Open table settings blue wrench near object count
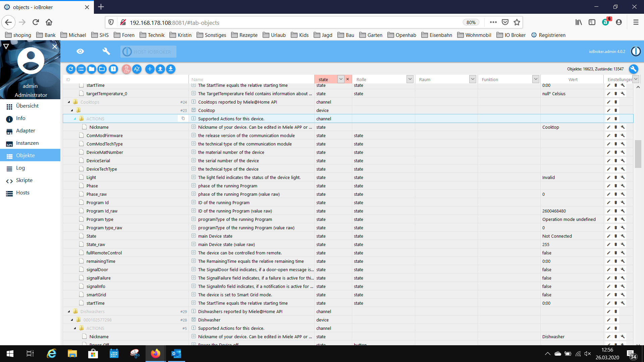Viewport: 644px width, 362px height. click(x=633, y=69)
